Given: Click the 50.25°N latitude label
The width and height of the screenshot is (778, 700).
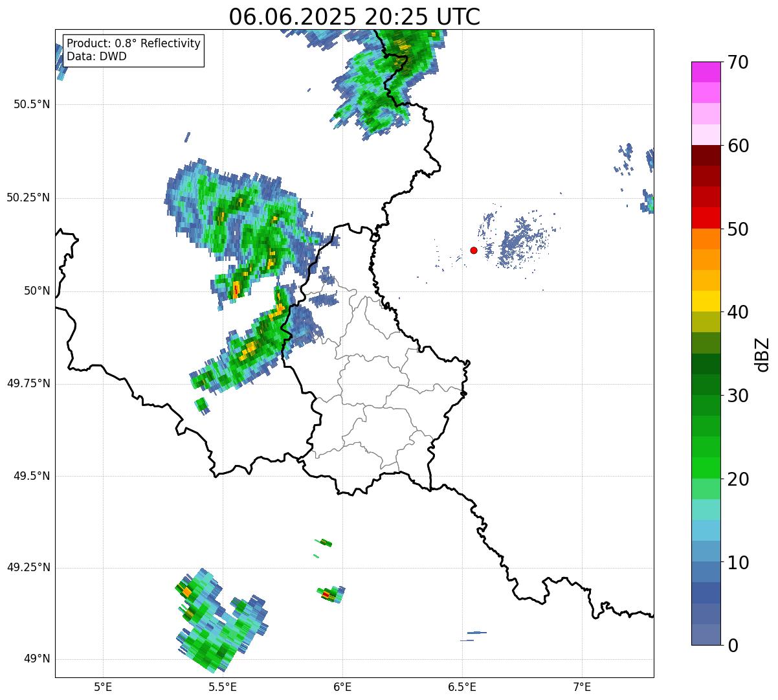Looking at the screenshot, I should pyautogui.click(x=28, y=198).
